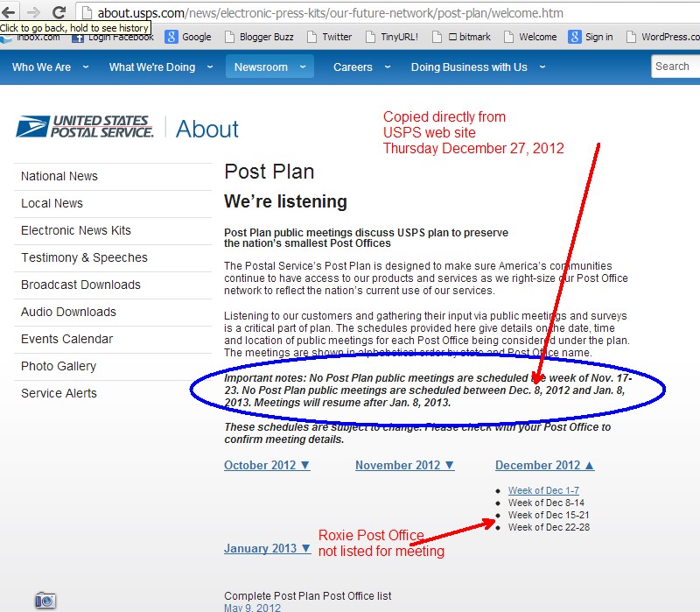Click the USPS eagle logo

(32, 126)
